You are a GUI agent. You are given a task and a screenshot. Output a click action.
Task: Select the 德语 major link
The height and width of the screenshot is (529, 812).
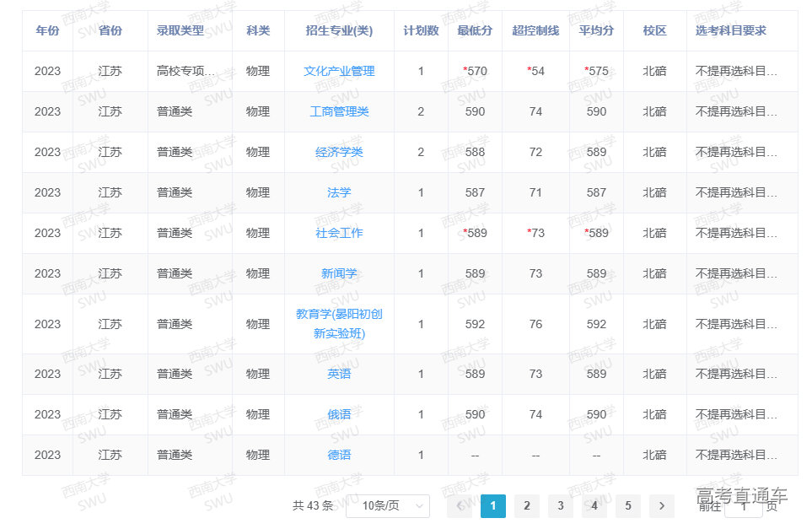[x=339, y=455]
